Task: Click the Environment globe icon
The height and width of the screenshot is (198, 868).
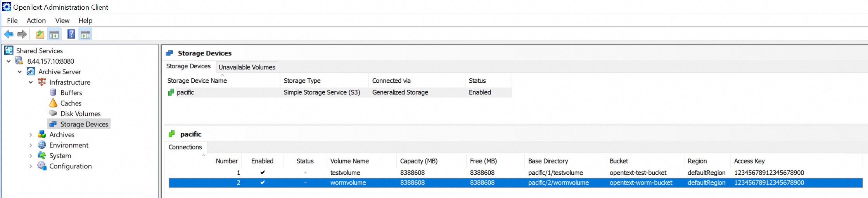Action: pyautogui.click(x=42, y=145)
